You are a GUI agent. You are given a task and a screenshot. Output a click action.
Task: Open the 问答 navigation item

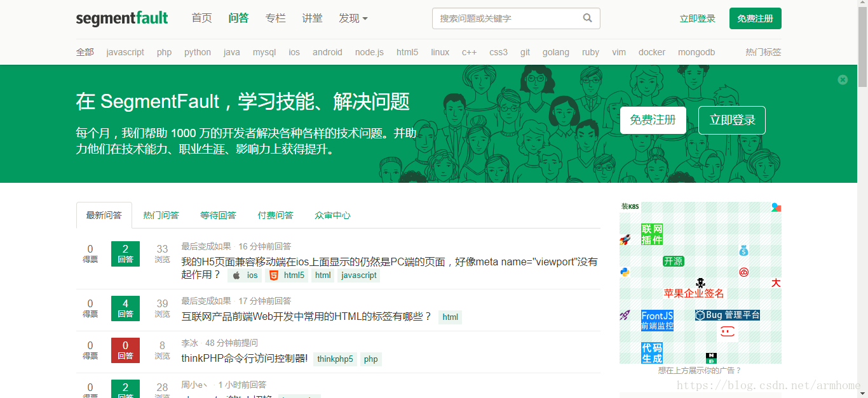(x=238, y=18)
